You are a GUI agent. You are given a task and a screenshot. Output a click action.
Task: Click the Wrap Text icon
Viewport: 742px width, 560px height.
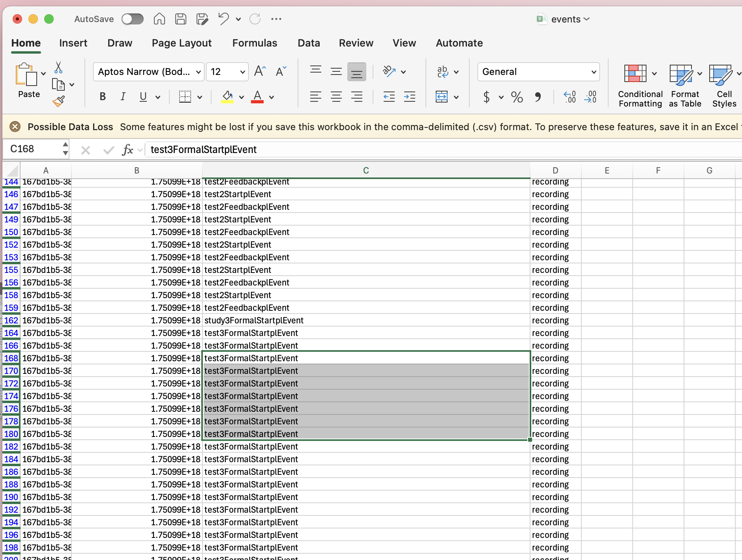(442, 72)
